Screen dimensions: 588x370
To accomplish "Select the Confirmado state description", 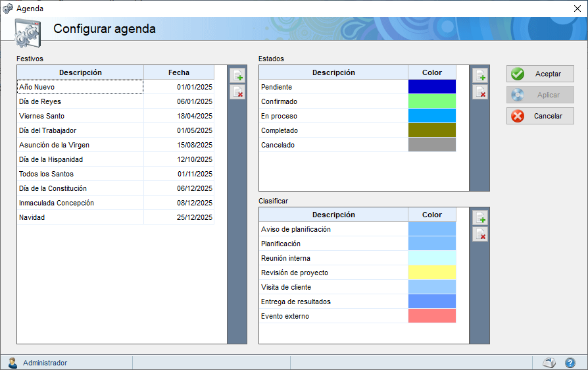I will (x=333, y=101).
